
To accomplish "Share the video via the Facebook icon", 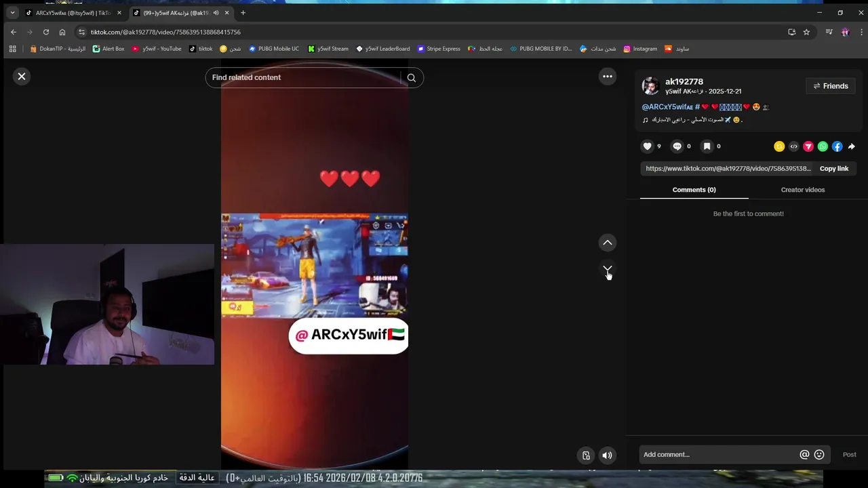I will click(x=837, y=146).
